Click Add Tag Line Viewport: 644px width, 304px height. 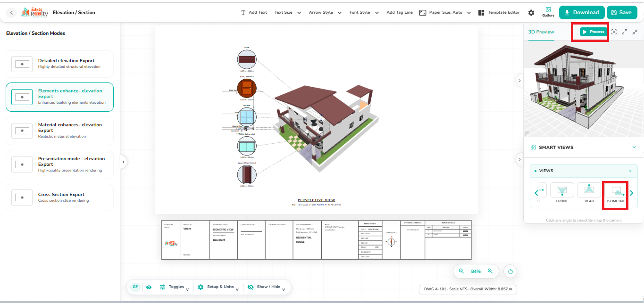[399, 12]
